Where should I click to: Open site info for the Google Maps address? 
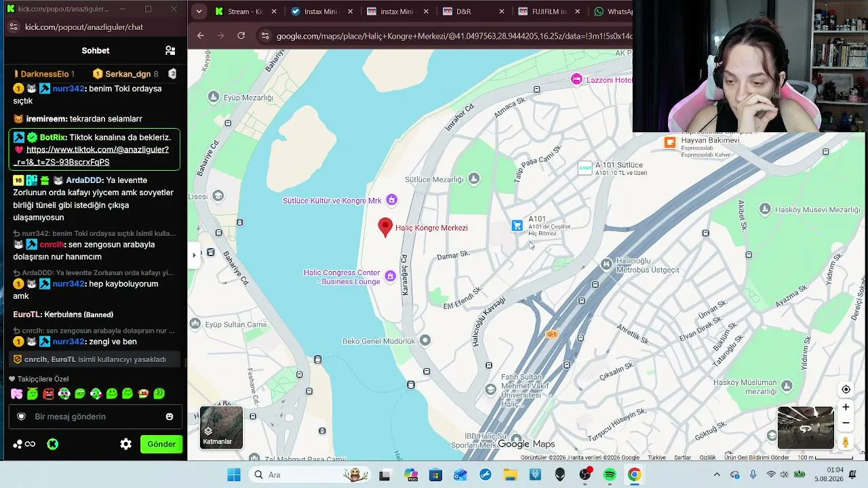[265, 36]
